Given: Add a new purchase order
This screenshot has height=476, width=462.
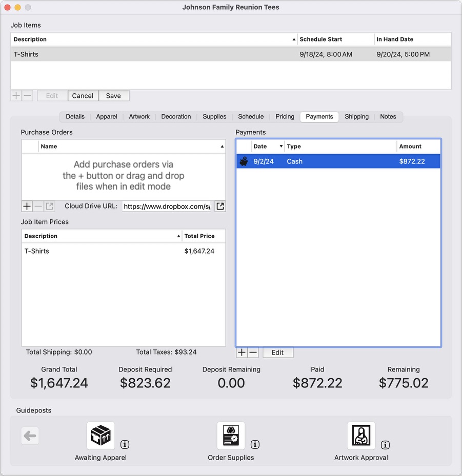Looking at the screenshot, I should pos(27,206).
